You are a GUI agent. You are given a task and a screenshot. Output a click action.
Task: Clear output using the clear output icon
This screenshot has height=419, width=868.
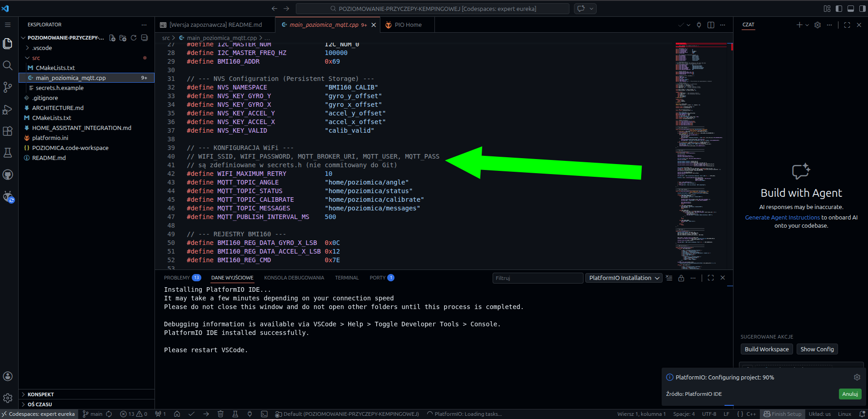[669, 278]
